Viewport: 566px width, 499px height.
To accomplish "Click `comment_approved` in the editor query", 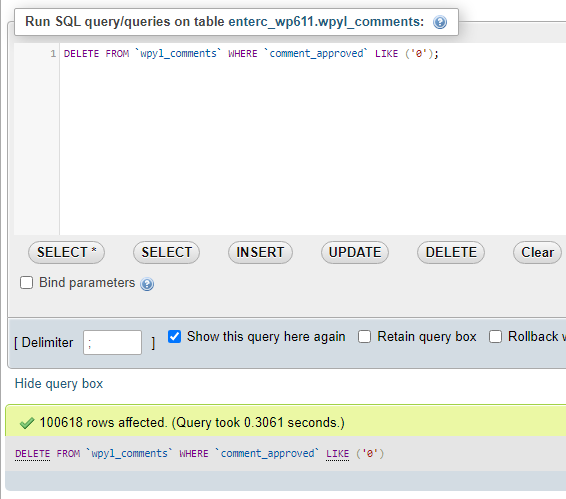I will tap(316, 53).
